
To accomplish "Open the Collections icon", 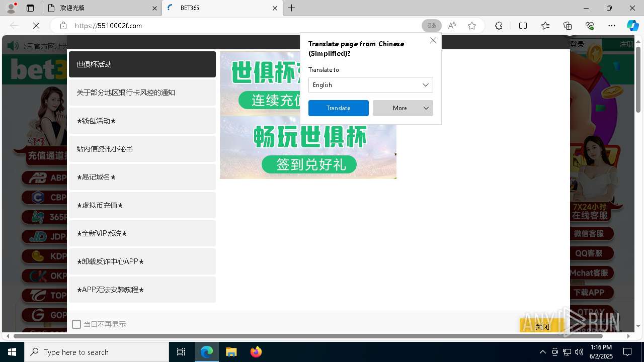I will (x=568, y=26).
